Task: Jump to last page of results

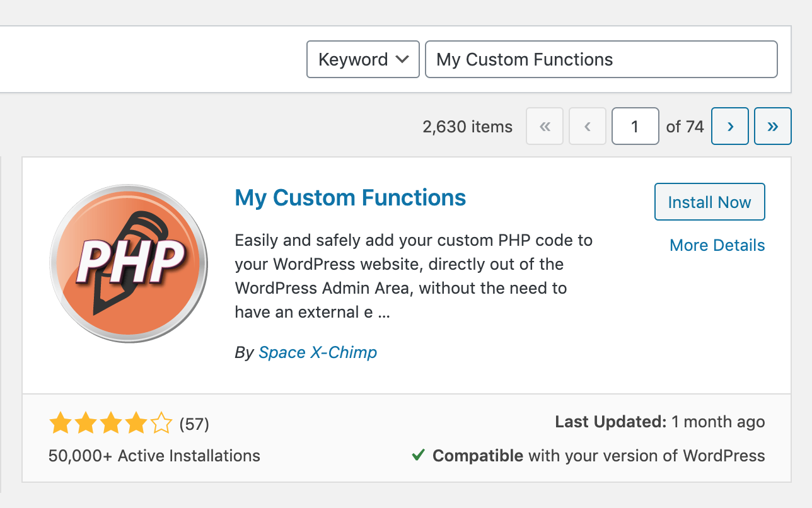Action: [773, 127]
